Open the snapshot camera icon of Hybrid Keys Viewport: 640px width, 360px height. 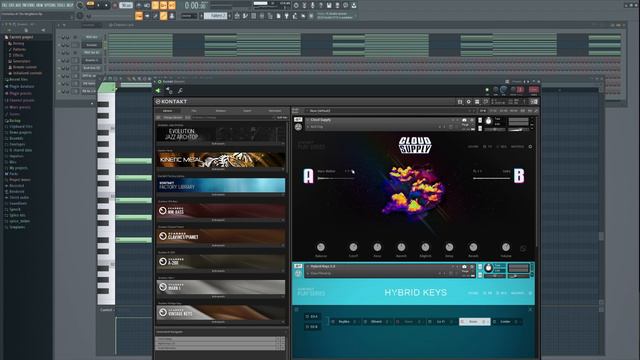[x=464, y=267]
